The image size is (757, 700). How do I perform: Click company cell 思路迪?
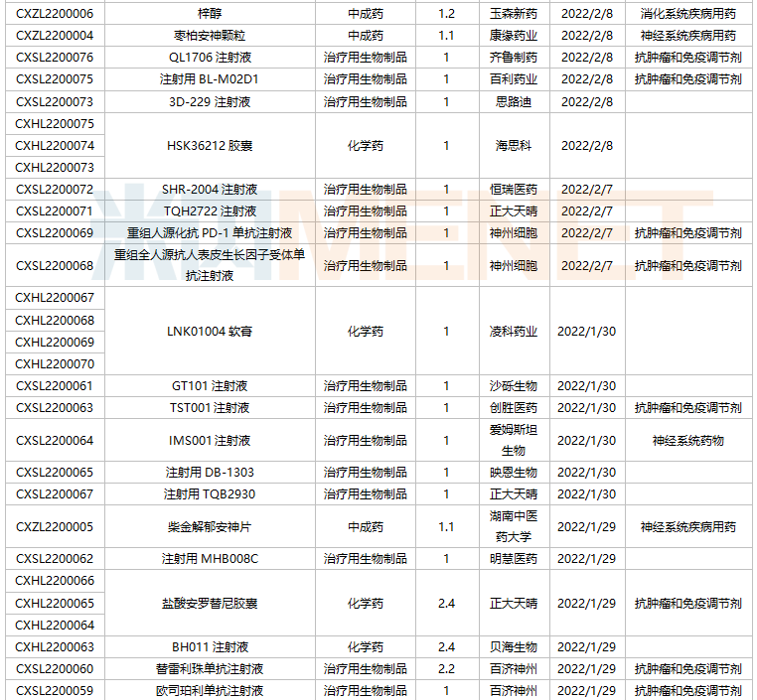(514, 102)
